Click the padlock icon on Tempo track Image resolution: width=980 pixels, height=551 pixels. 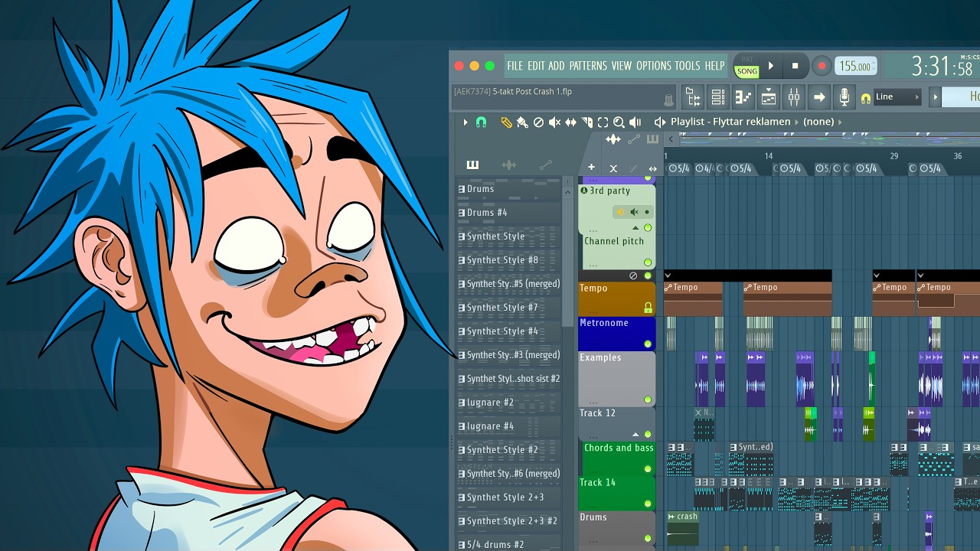tap(648, 308)
